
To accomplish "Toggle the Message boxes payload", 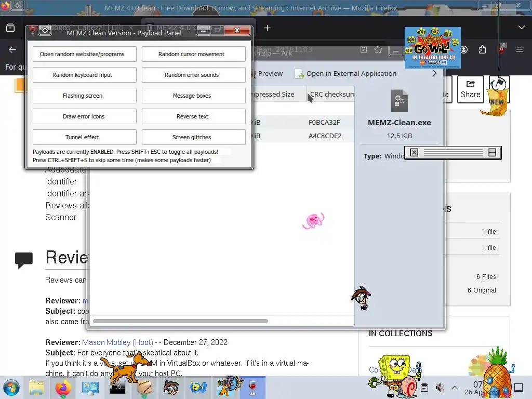I will click(193, 96).
